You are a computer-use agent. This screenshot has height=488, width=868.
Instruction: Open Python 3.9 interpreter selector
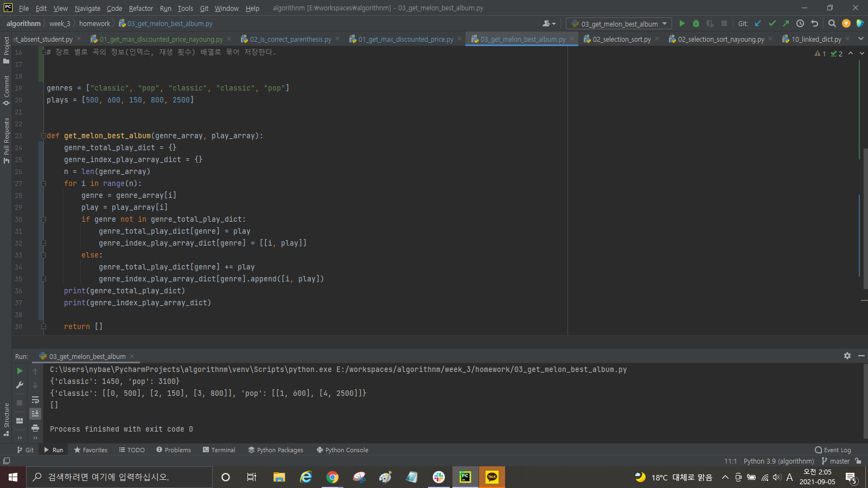click(x=778, y=461)
